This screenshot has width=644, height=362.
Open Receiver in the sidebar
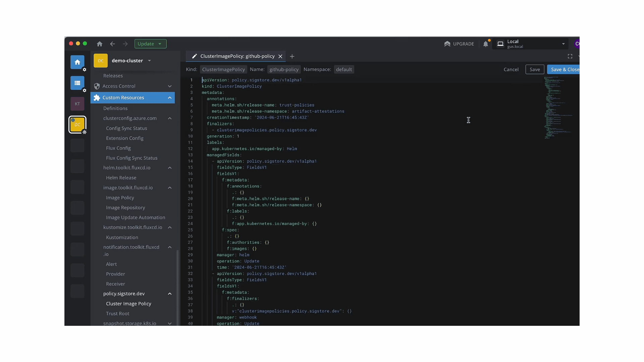tap(115, 284)
